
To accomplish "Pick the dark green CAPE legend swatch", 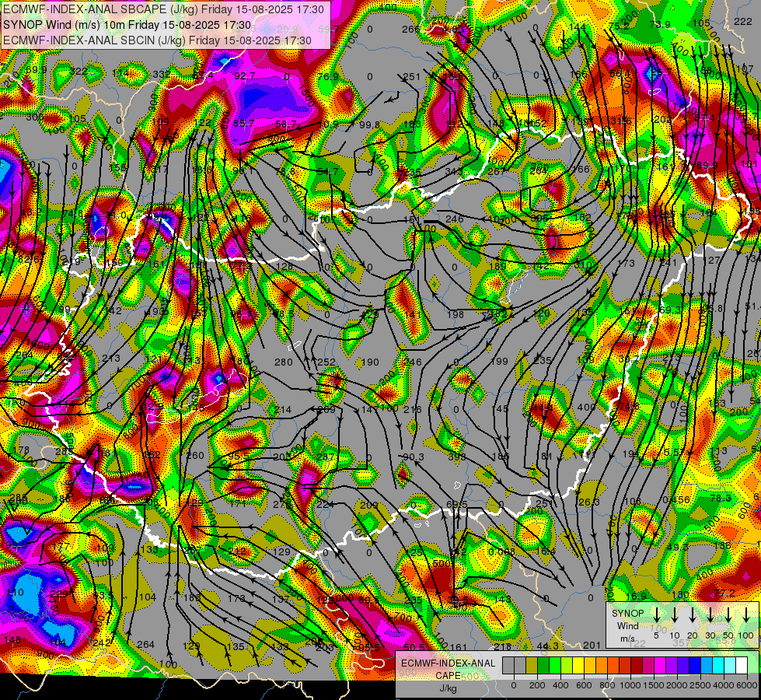I will (543, 665).
